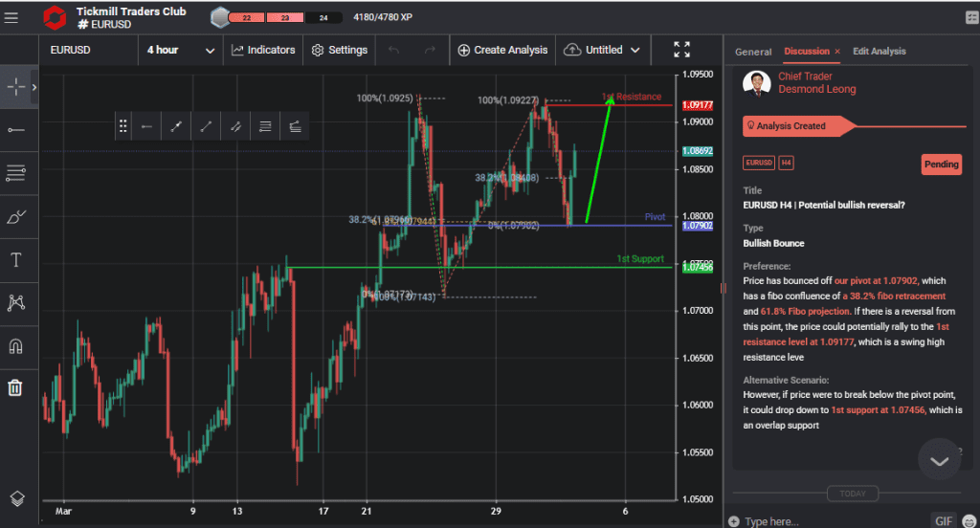
Task: Select the crosshair cursor tool
Action: click(x=15, y=87)
